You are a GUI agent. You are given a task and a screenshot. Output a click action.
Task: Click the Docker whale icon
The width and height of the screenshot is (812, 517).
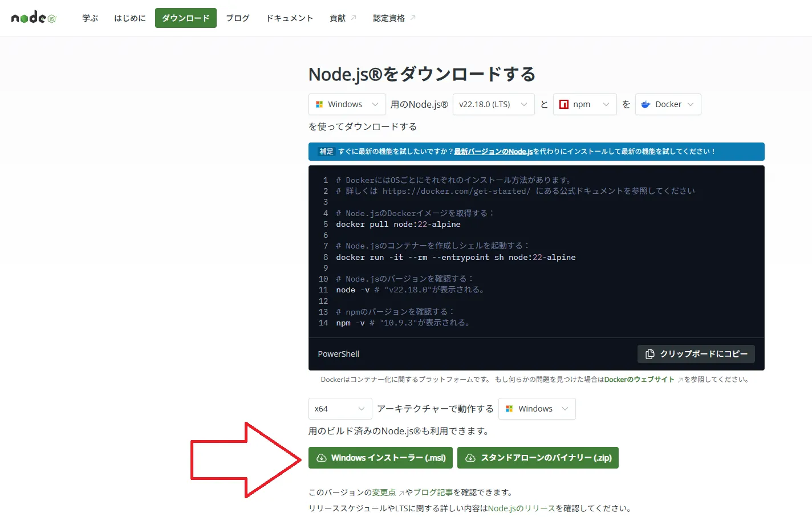[x=646, y=104]
